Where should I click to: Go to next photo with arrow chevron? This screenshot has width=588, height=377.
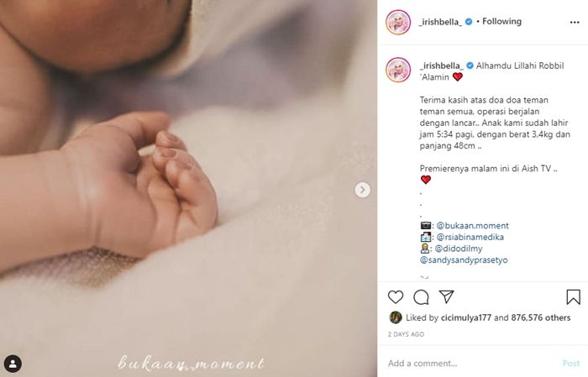click(x=362, y=190)
